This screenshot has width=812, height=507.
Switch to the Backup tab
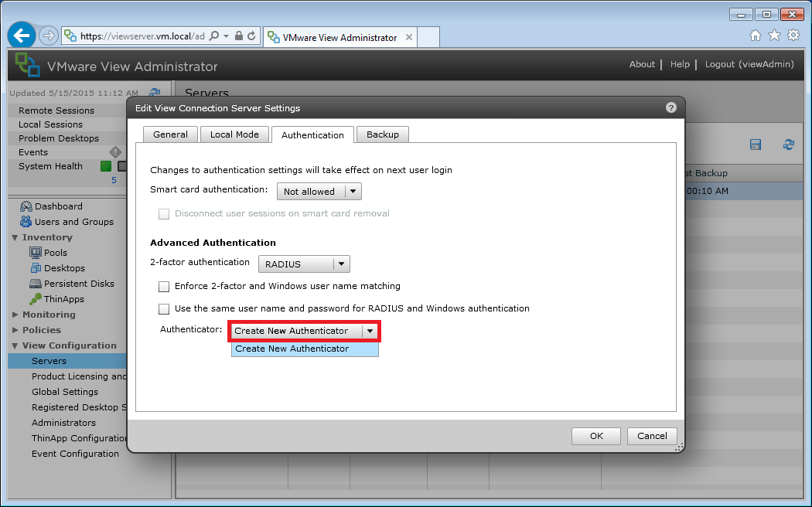tap(382, 134)
